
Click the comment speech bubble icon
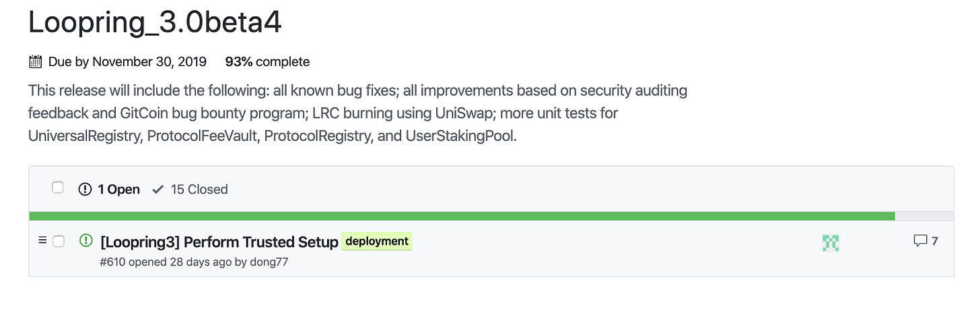[920, 241]
